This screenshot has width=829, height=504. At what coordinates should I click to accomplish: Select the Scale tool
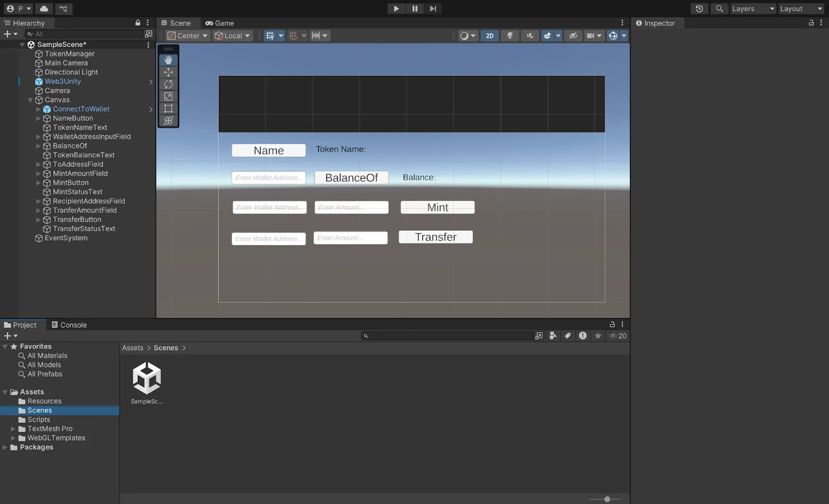[168, 96]
